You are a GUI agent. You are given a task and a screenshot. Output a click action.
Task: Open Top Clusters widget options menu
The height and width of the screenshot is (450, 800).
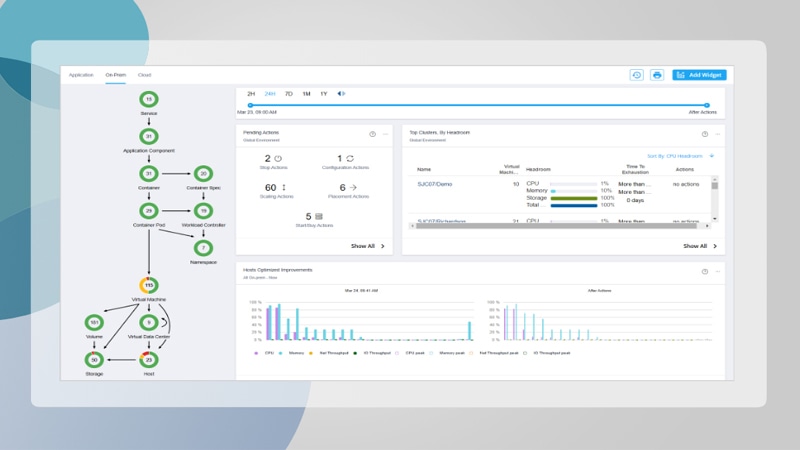(717, 134)
